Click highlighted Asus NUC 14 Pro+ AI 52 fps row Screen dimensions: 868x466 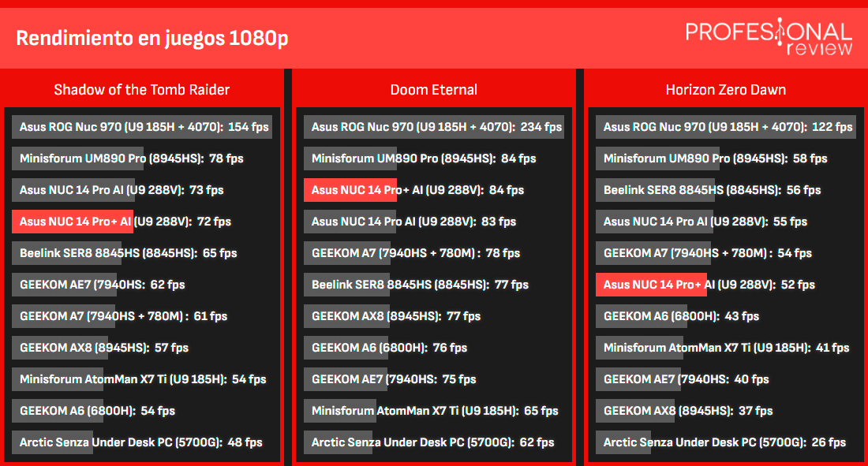[726, 285]
